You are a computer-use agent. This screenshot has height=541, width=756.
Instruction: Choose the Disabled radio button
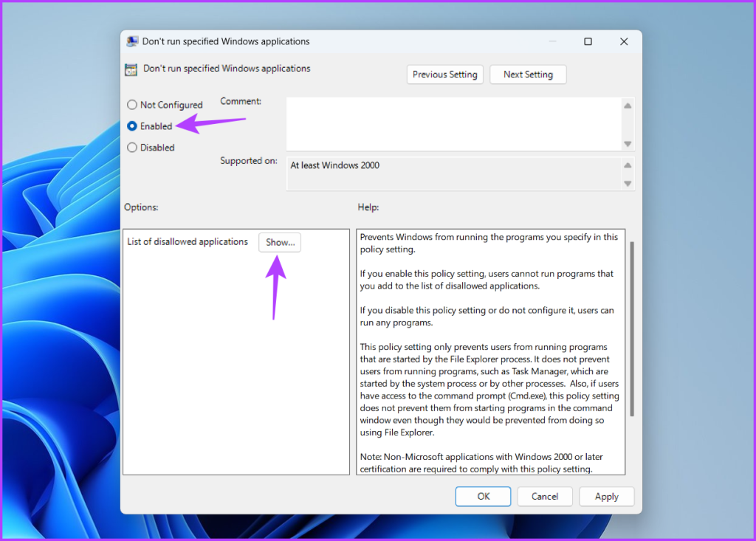131,148
